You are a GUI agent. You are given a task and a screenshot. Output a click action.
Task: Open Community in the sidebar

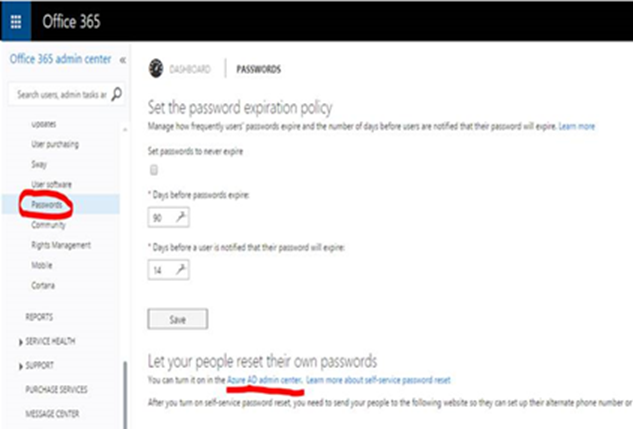(x=48, y=225)
